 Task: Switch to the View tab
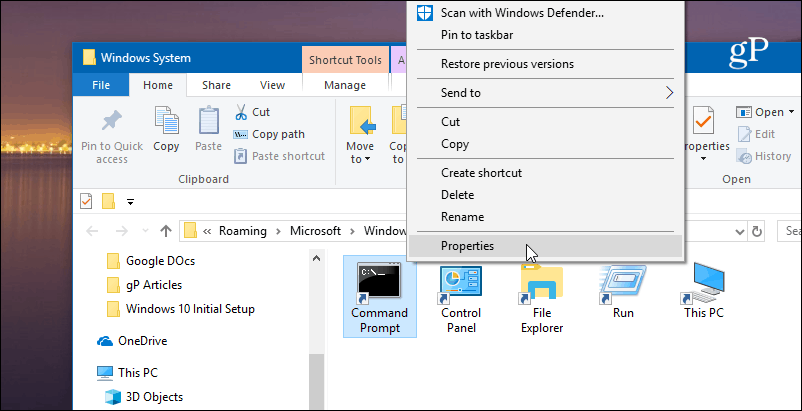[272, 85]
